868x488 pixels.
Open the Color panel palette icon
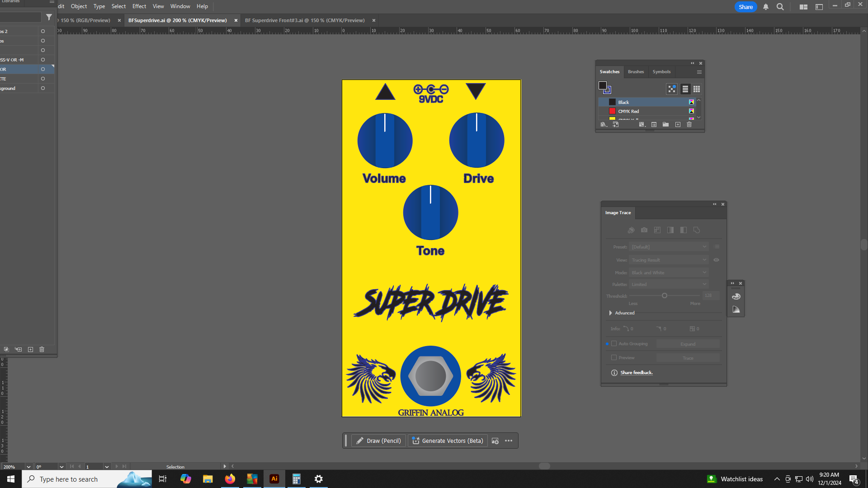[736, 296]
